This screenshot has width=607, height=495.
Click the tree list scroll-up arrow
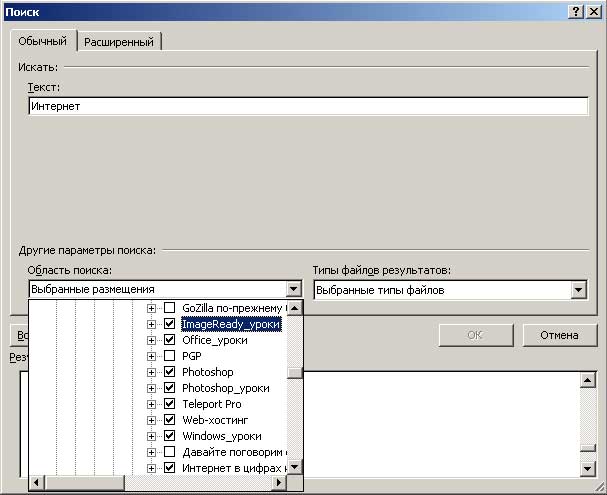294,308
